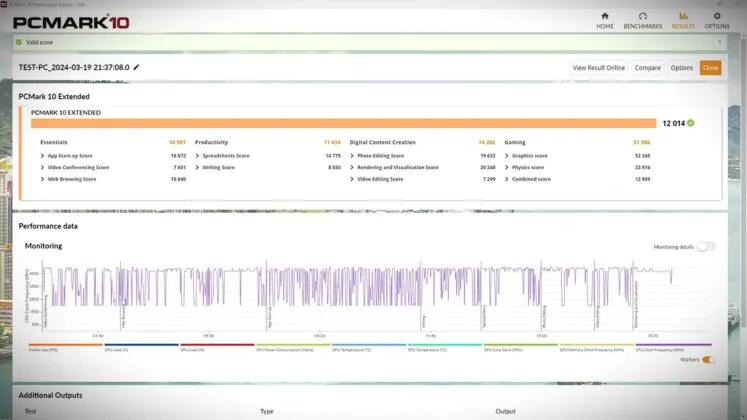Open the Results section

point(683,20)
